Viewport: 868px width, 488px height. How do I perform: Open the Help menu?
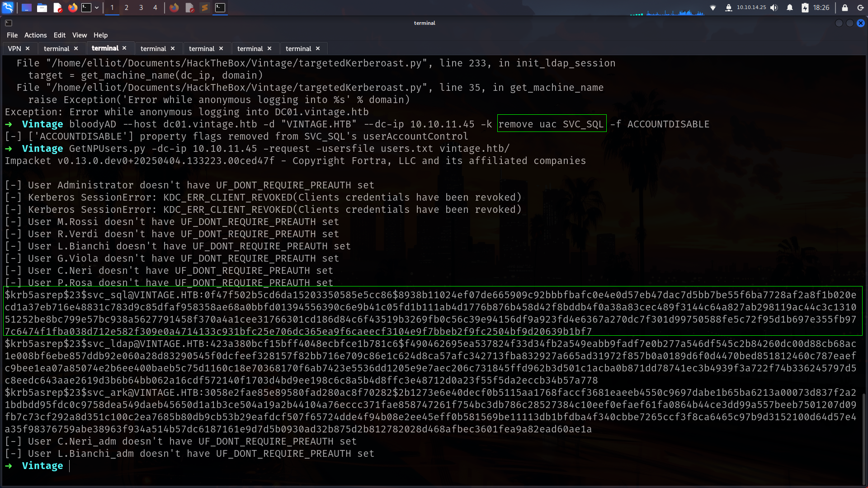[x=100, y=35]
